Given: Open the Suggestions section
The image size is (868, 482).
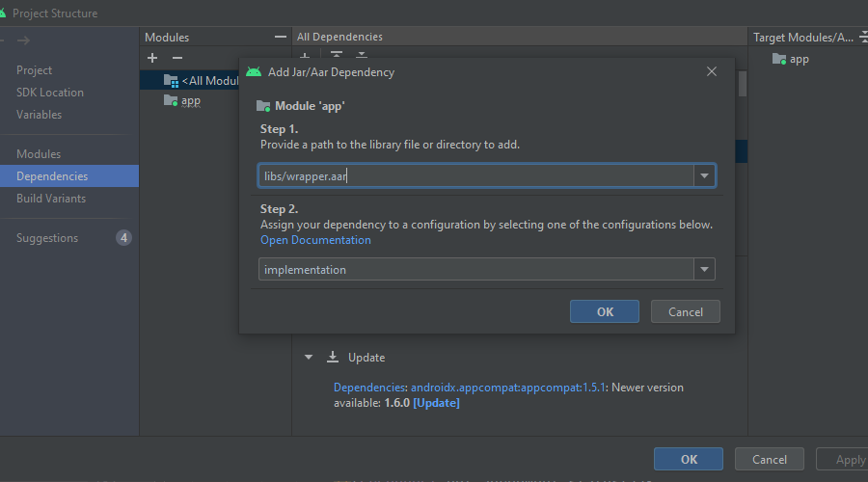Looking at the screenshot, I should point(47,238).
